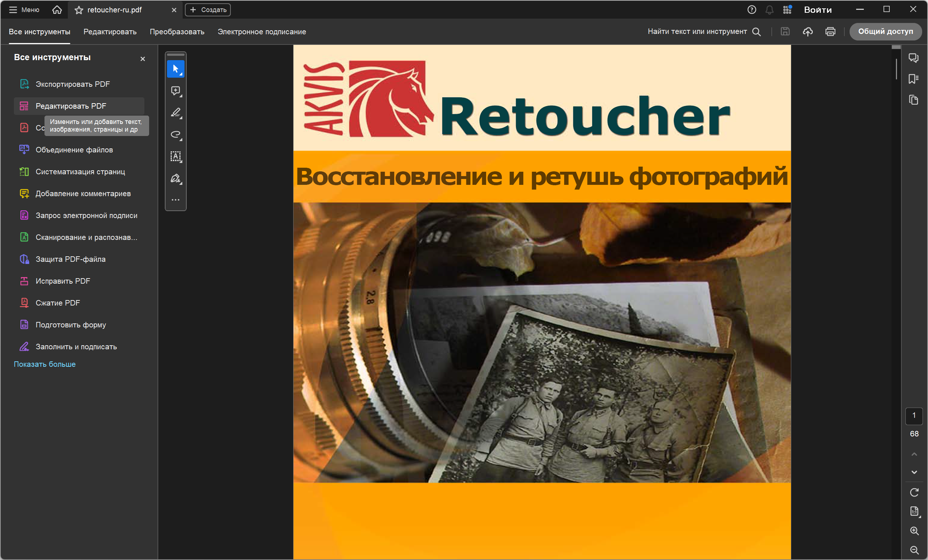Open the hamburger Меню menu
The width and height of the screenshot is (928, 560).
tap(24, 10)
